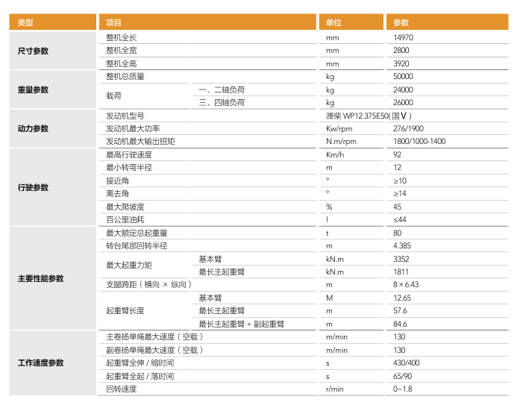Viewport: 523px width, 420px height.
Task: Select the 行驶参数 category cell
Action: point(53,187)
